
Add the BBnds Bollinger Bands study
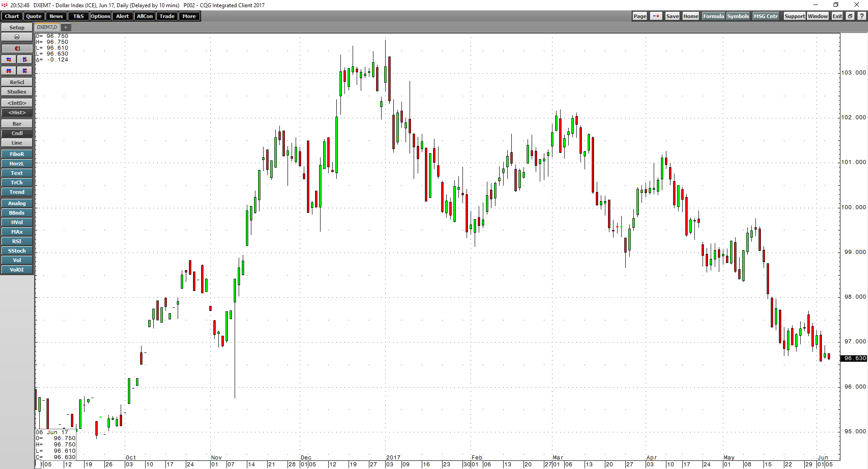[x=17, y=213]
